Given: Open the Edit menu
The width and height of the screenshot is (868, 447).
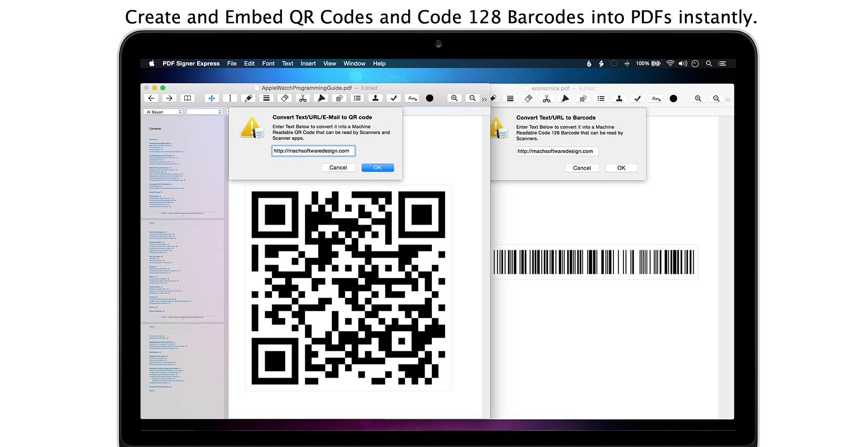Looking at the screenshot, I should pyautogui.click(x=249, y=64).
